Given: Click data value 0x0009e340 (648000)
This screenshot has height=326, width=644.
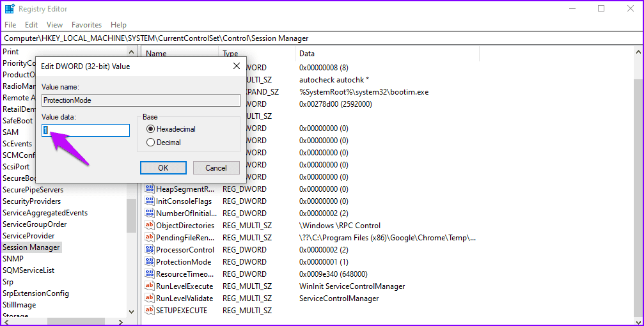Looking at the screenshot, I should click(333, 274).
